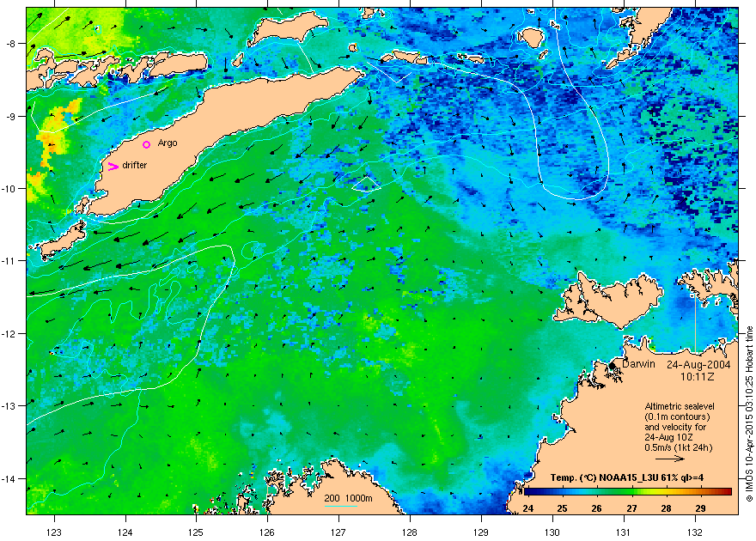Click the magenta Argo float circle marker

[x=147, y=144]
